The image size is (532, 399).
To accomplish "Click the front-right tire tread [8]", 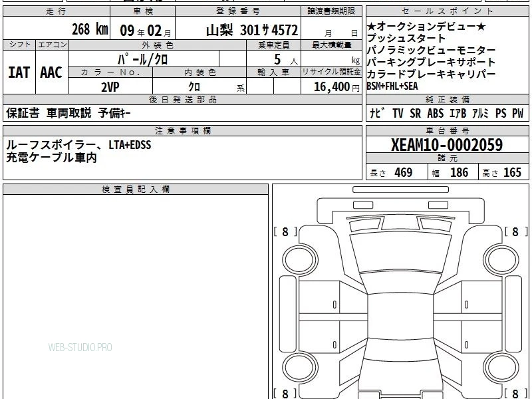I will click(516, 231).
